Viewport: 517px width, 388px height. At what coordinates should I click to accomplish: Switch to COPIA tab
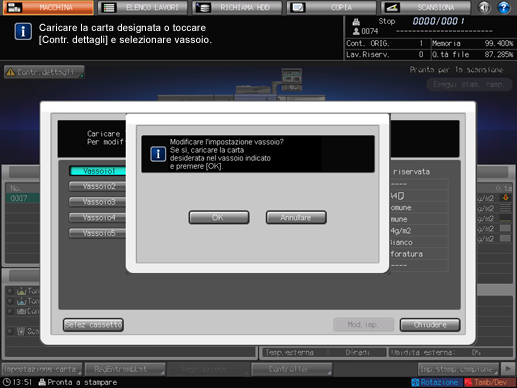tap(332, 7)
